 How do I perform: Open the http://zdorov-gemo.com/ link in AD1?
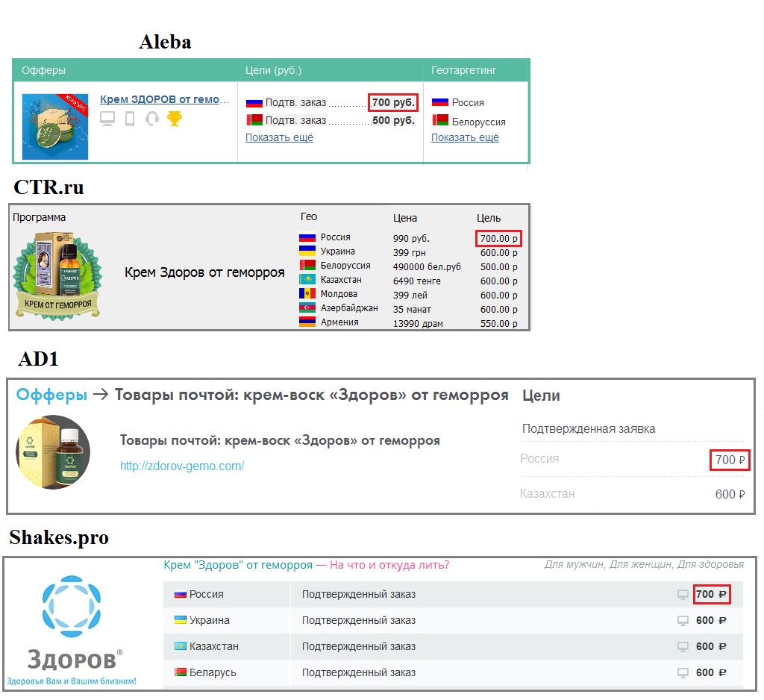(182, 466)
